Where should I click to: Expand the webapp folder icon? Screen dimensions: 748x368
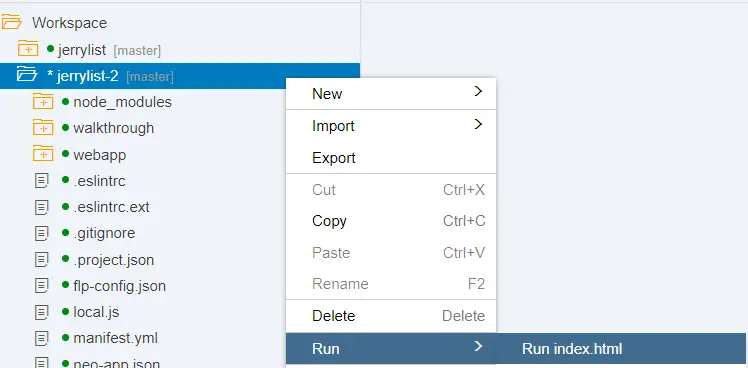point(43,154)
